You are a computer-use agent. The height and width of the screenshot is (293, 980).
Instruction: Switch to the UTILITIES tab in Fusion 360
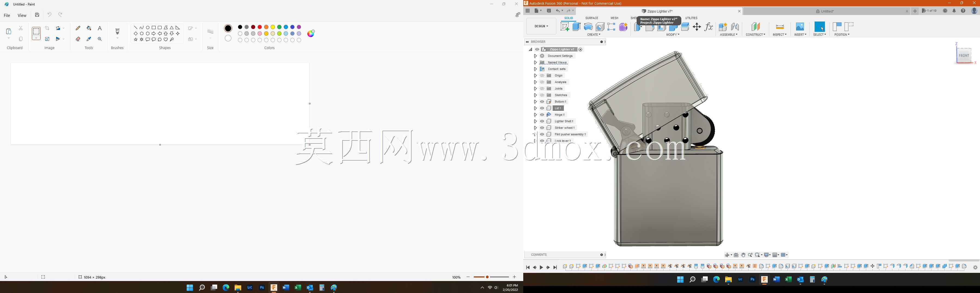(x=691, y=18)
